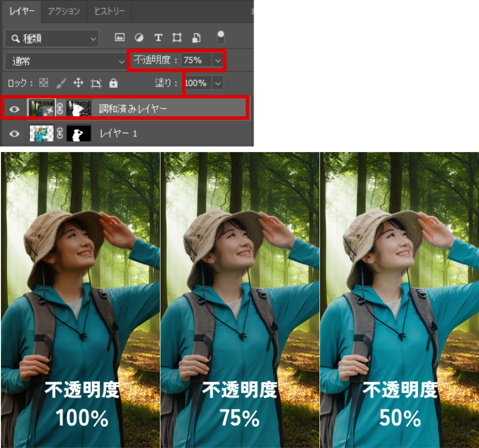Switch to the ヒストリー tab
479x448 pixels.
tap(109, 11)
